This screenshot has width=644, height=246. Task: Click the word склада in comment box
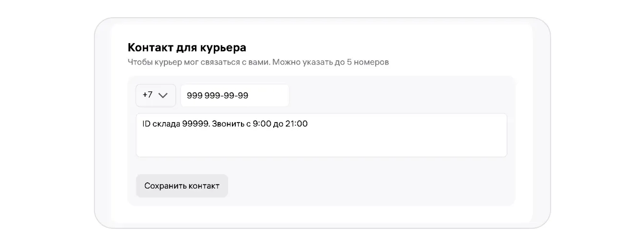tap(166, 123)
